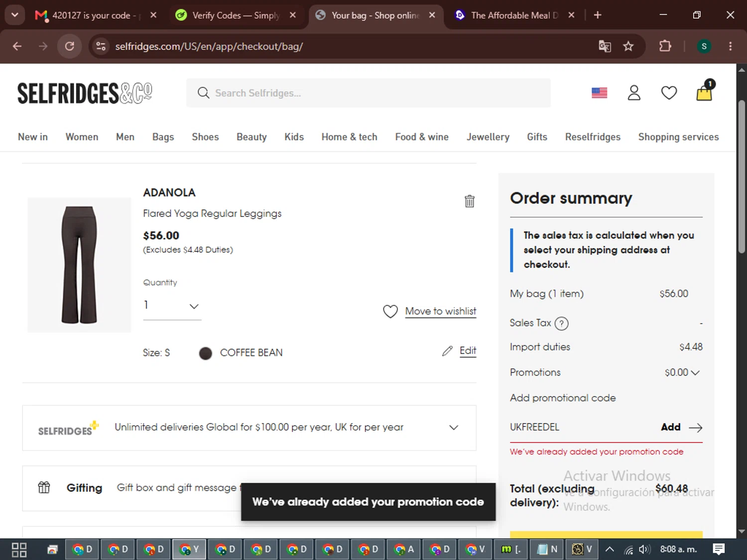This screenshot has width=747, height=560.
Task: Click Add to apply the promo code
Action: pyautogui.click(x=681, y=427)
